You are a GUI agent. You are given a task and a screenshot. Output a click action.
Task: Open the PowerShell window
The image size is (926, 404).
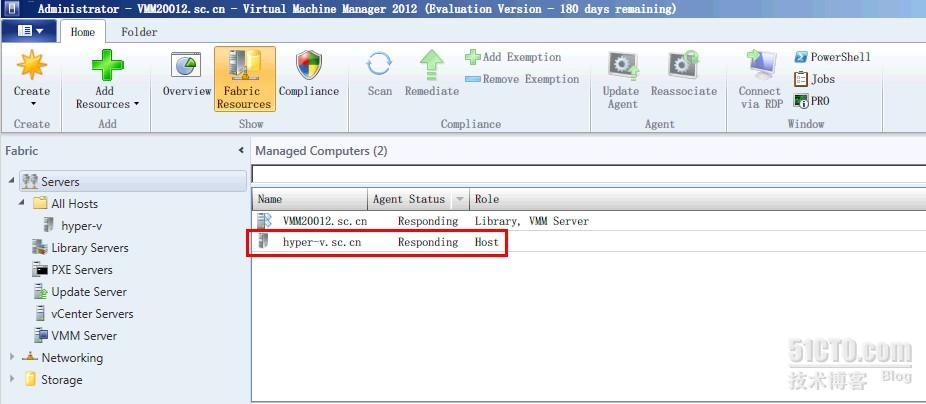coord(832,57)
